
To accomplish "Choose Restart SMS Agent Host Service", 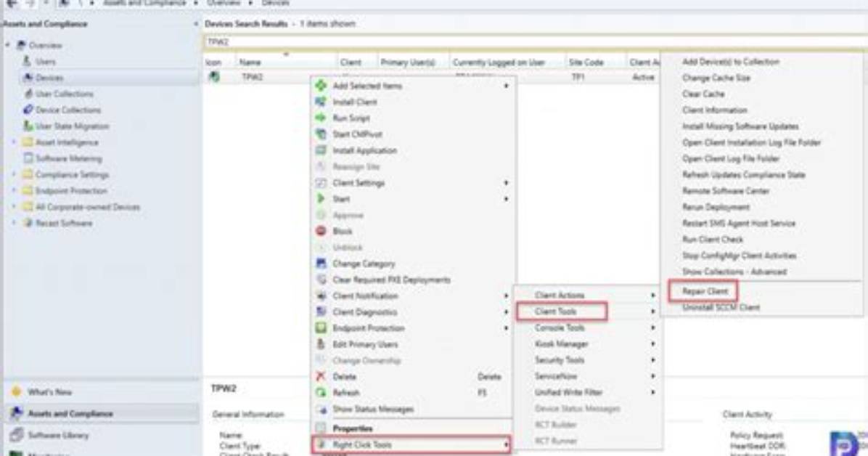I will (x=739, y=223).
